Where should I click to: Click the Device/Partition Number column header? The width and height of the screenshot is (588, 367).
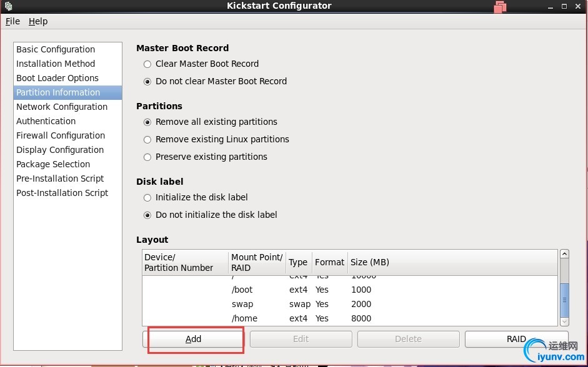coord(186,263)
